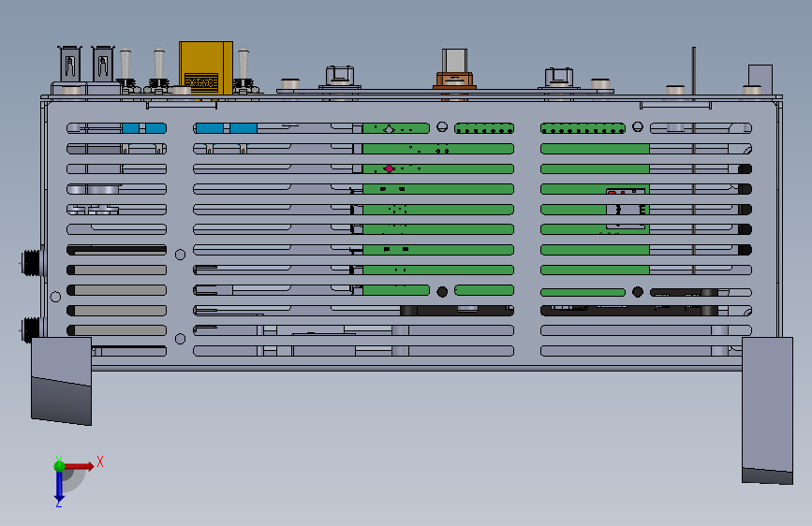The height and width of the screenshot is (526, 812).
Task: Select the toggle switch right of the yellow relay
Action: [244, 70]
